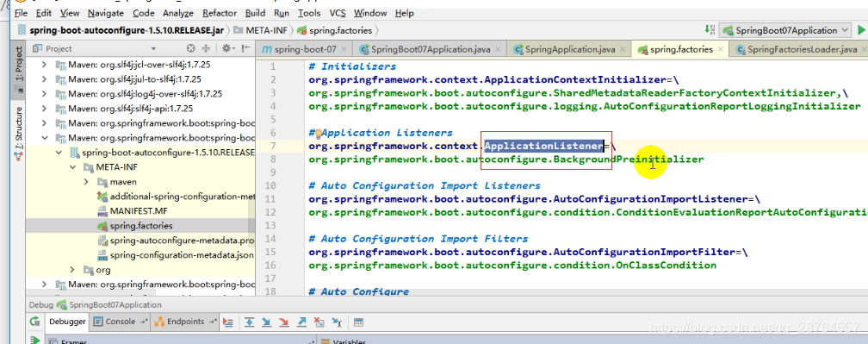Click the intention lightbulb on line 6
Viewport: 868px width, 344px height.
[x=319, y=133]
